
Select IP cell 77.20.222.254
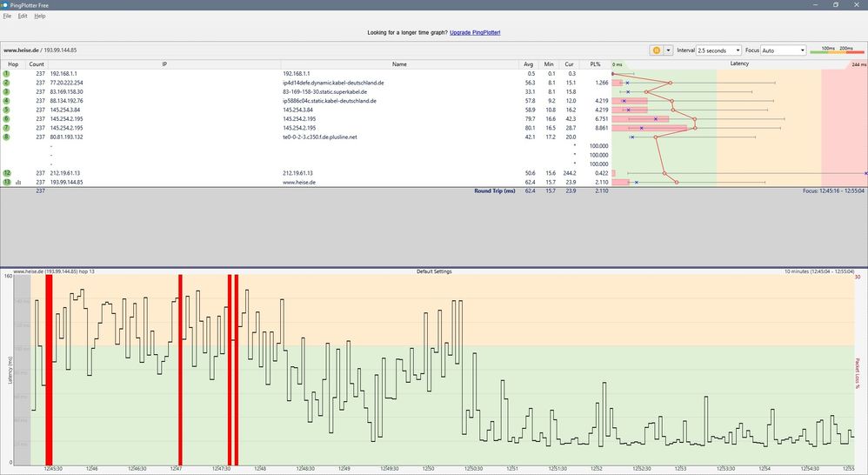pos(66,83)
